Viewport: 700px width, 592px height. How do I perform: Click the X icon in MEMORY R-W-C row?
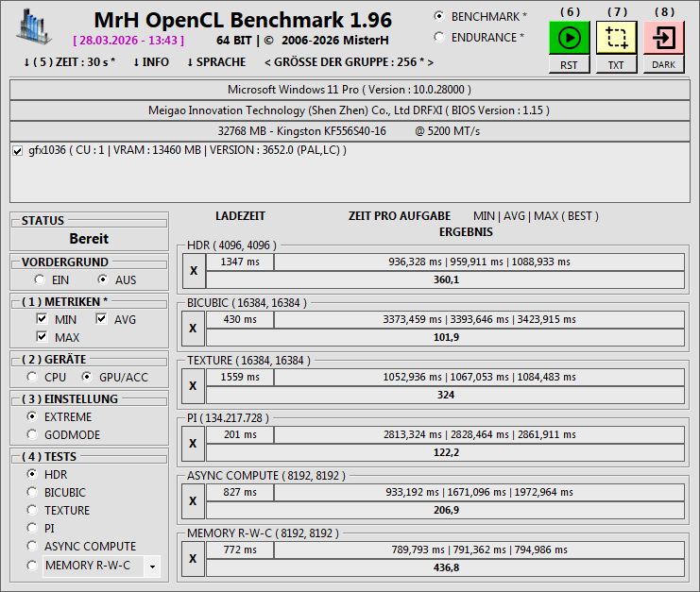[194, 559]
